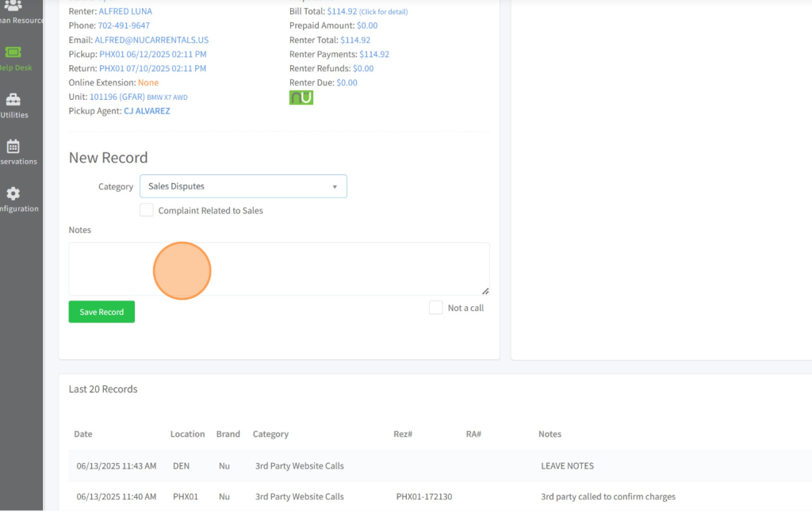The image size is (812, 513).
Task: Click pickup agent CJ ALVAREZ
Action: click(x=147, y=111)
